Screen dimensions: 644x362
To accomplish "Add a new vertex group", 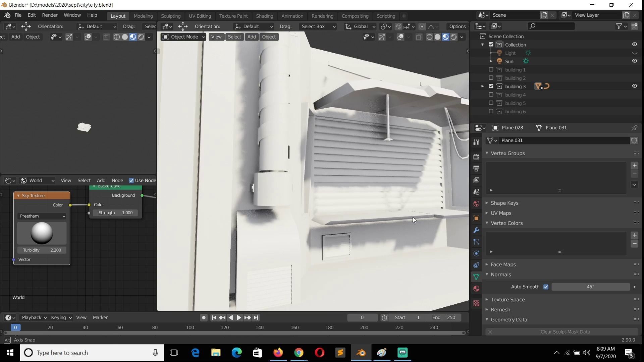I will click(634, 166).
